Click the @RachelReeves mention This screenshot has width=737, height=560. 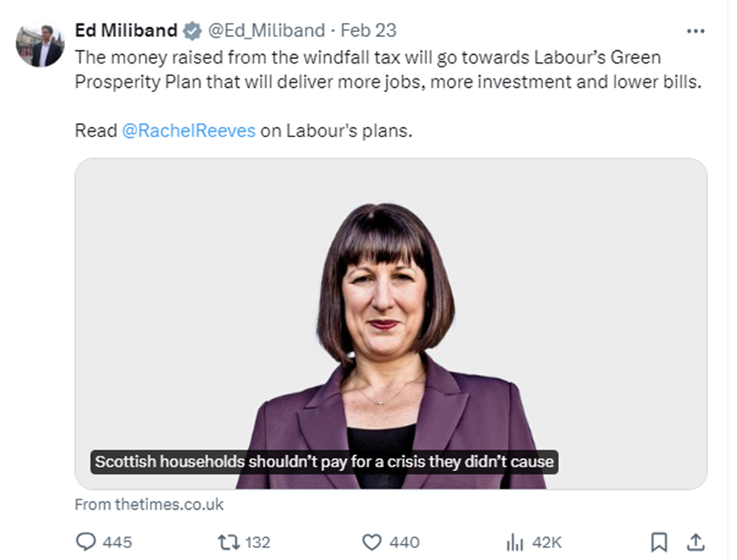click(189, 131)
